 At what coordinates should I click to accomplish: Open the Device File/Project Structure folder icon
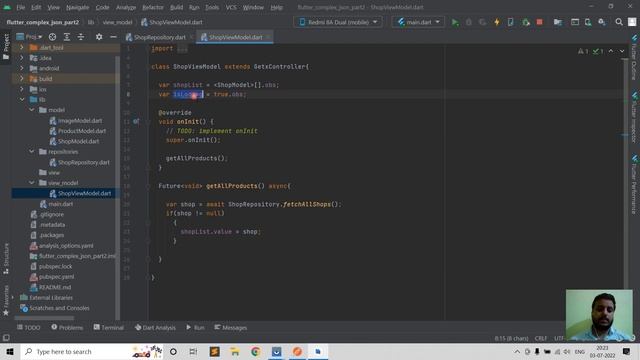(558, 22)
